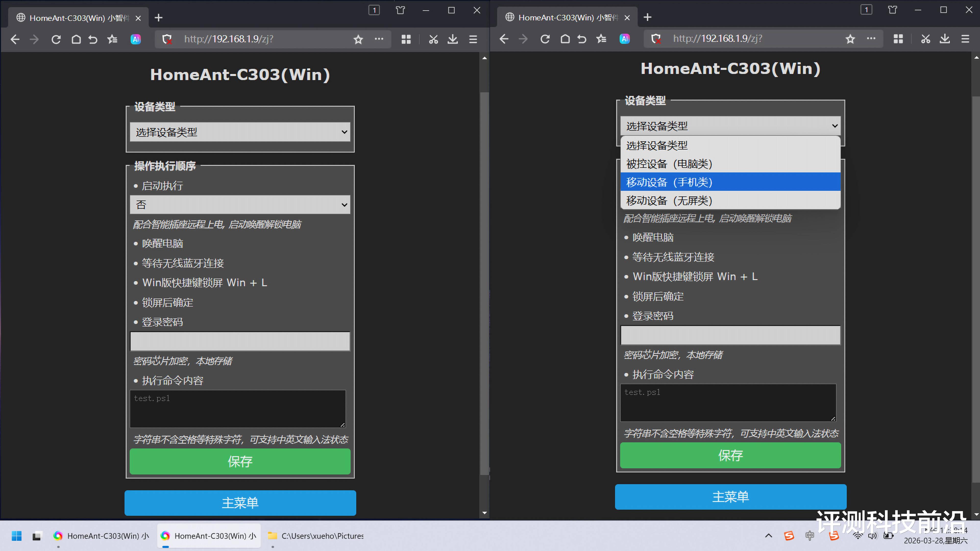This screenshot has width=980, height=551.
Task: Open Windows Start menu
Action: [x=17, y=536]
